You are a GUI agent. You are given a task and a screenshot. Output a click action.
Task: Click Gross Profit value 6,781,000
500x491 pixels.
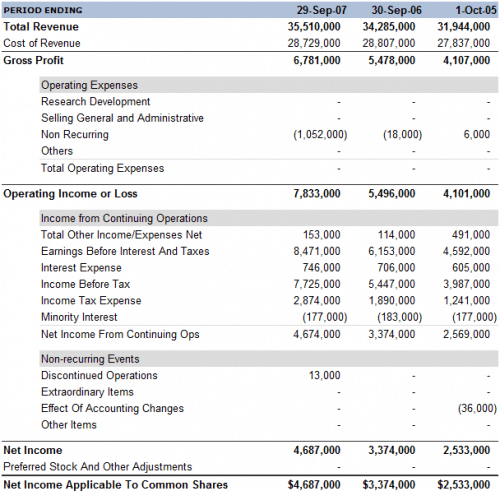tap(317, 60)
